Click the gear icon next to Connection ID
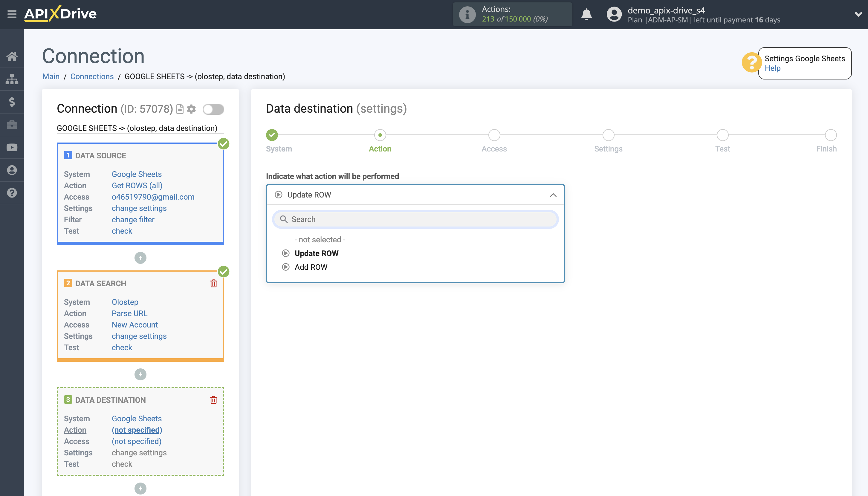 192,109
